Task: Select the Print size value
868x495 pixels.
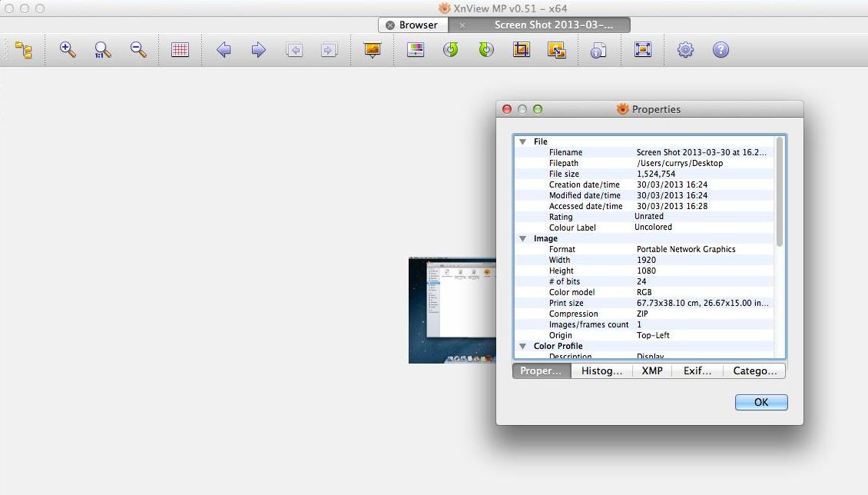Action: tap(703, 303)
